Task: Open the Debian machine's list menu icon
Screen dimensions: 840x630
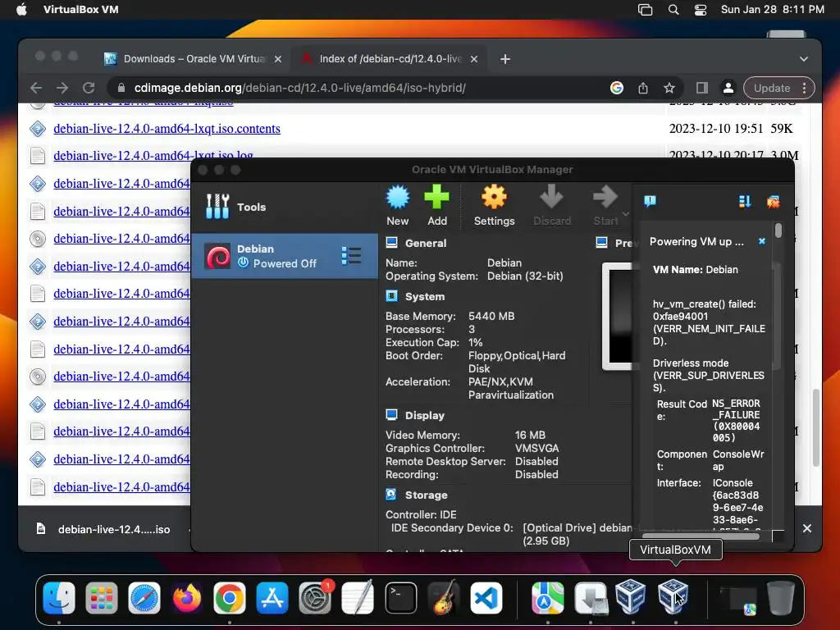Action: [351, 256]
